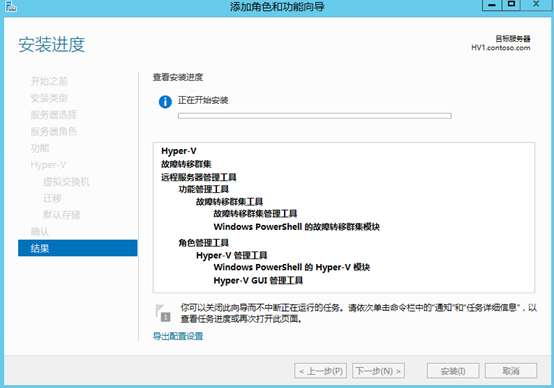Open the 导出配置设置 link
This screenshot has width=554, height=388.
coord(178,336)
